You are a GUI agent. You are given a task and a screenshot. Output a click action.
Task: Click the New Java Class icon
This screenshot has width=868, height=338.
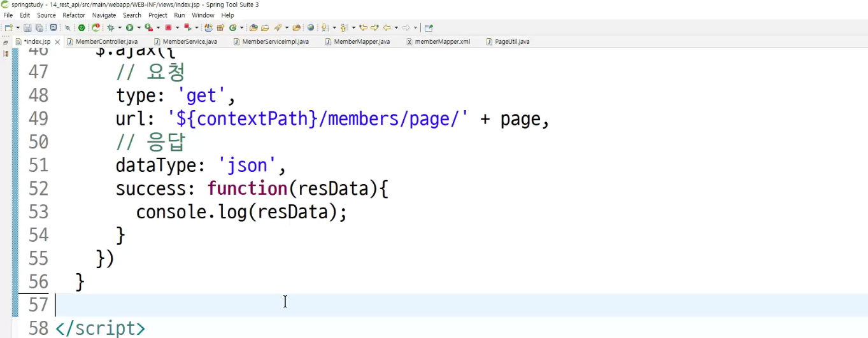tap(232, 27)
